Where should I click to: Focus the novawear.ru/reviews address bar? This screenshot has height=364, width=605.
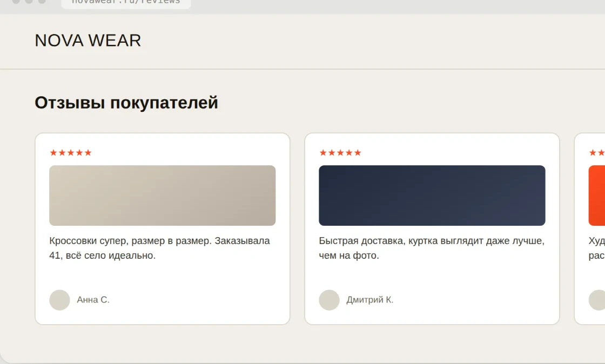(126, 3)
